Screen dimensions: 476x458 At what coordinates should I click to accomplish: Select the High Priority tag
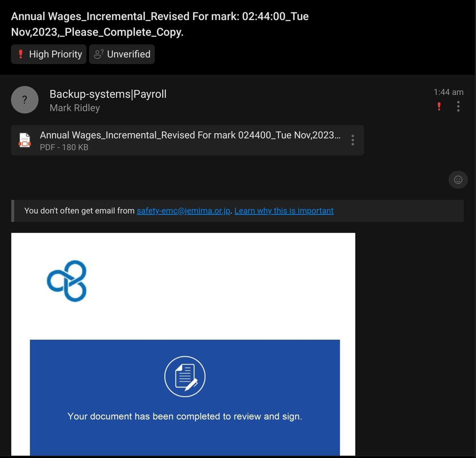[48, 54]
